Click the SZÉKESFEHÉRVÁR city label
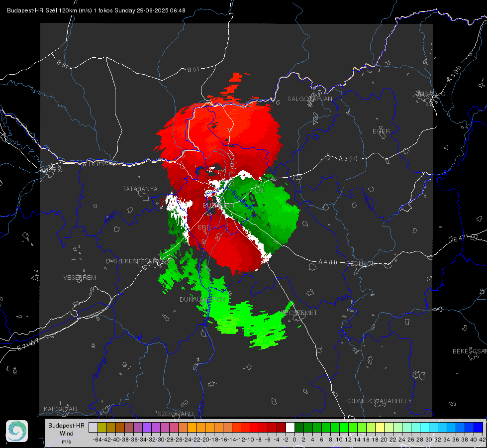Screen dimensions: 487x448 [142, 261]
